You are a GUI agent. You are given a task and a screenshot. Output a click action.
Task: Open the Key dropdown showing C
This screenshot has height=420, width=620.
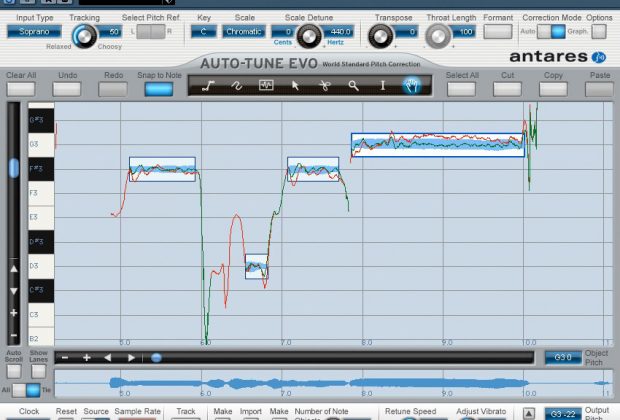click(204, 31)
